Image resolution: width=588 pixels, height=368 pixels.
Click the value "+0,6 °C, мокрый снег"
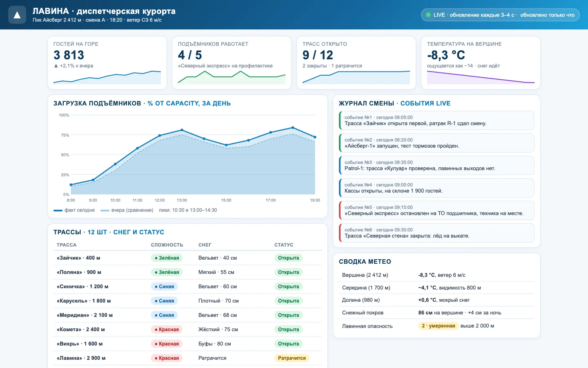[x=444, y=300]
